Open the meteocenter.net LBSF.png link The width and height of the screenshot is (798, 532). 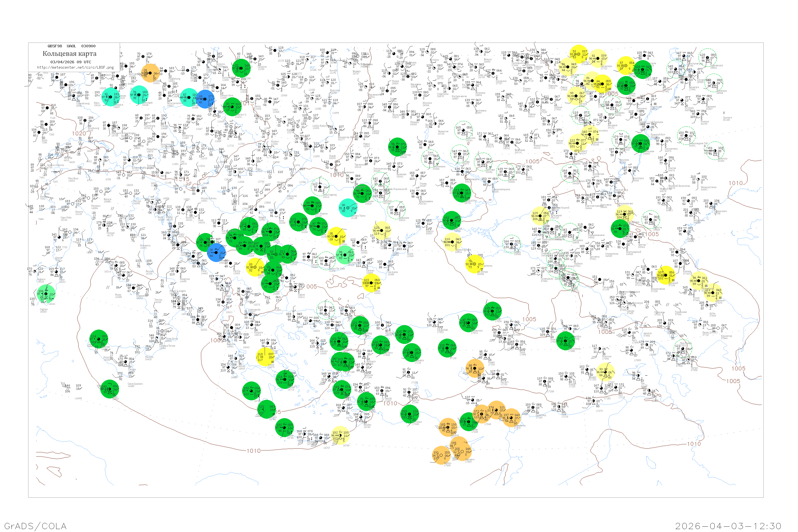coord(75,67)
